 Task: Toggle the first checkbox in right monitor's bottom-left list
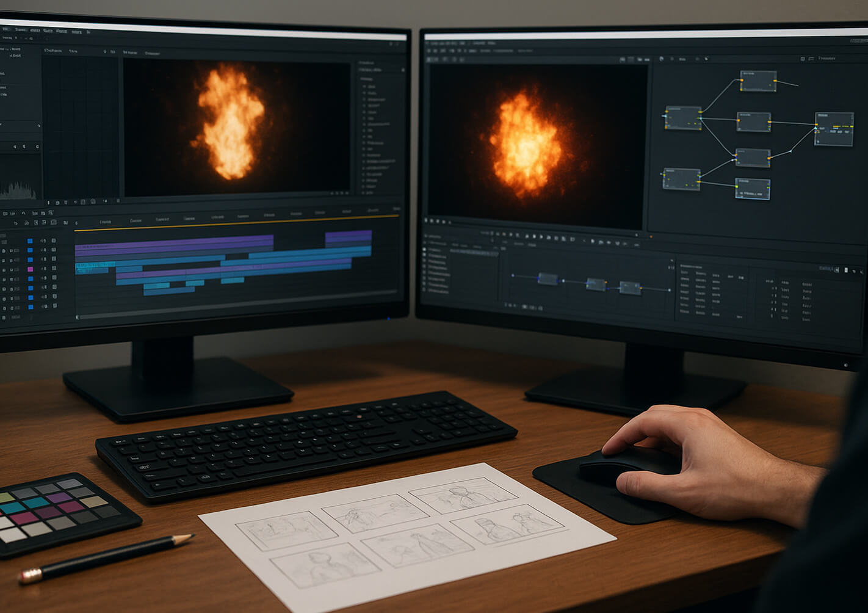tap(424, 250)
